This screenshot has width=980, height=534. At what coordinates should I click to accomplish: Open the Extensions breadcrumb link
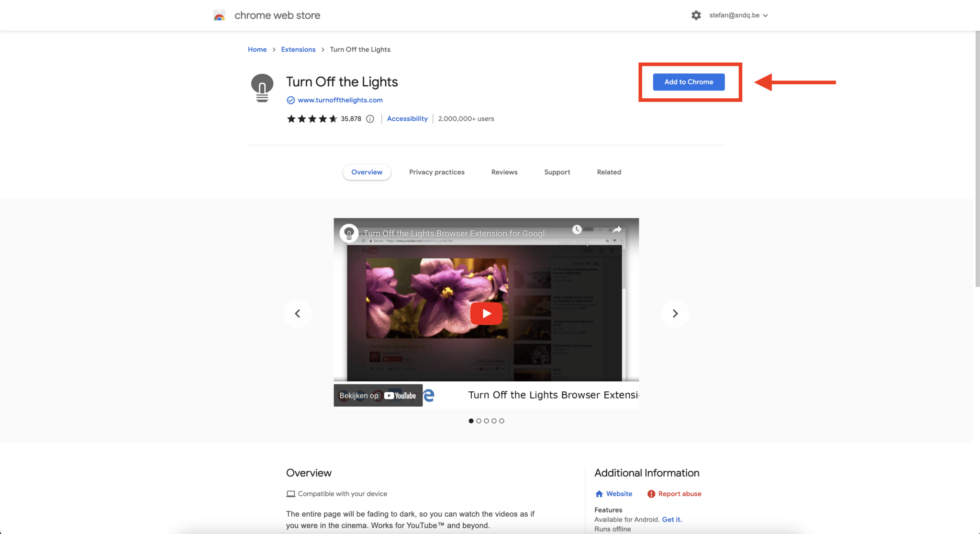coord(298,49)
